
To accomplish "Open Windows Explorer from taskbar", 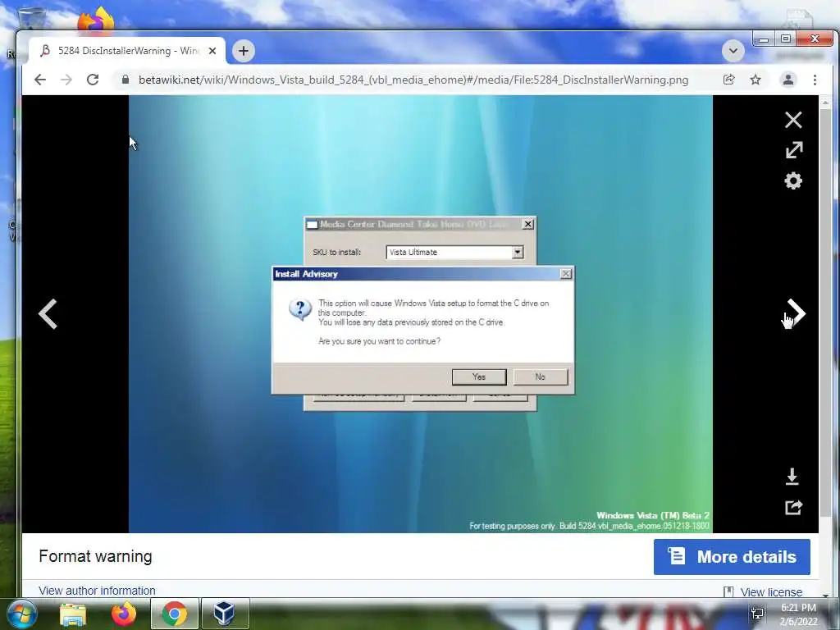I will [x=73, y=614].
